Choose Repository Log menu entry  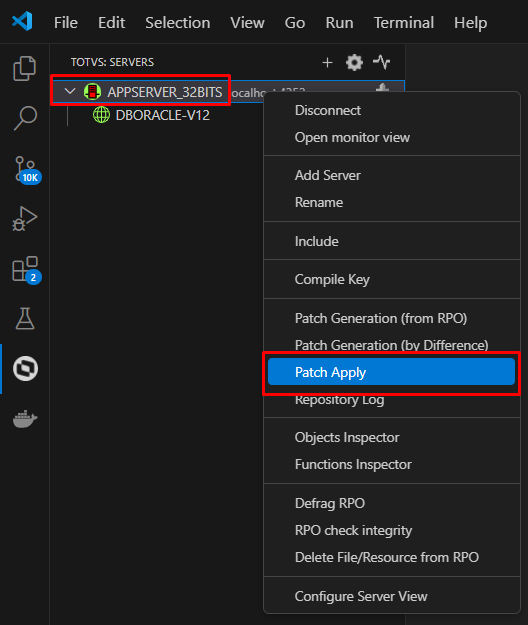point(392,399)
